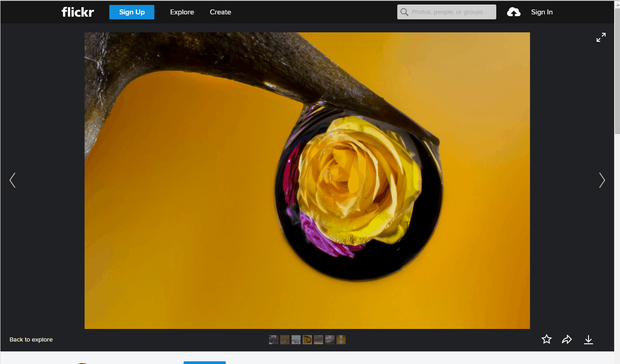Click the yellow rose water drop photo
This screenshot has width=620, height=364.
click(307, 181)
